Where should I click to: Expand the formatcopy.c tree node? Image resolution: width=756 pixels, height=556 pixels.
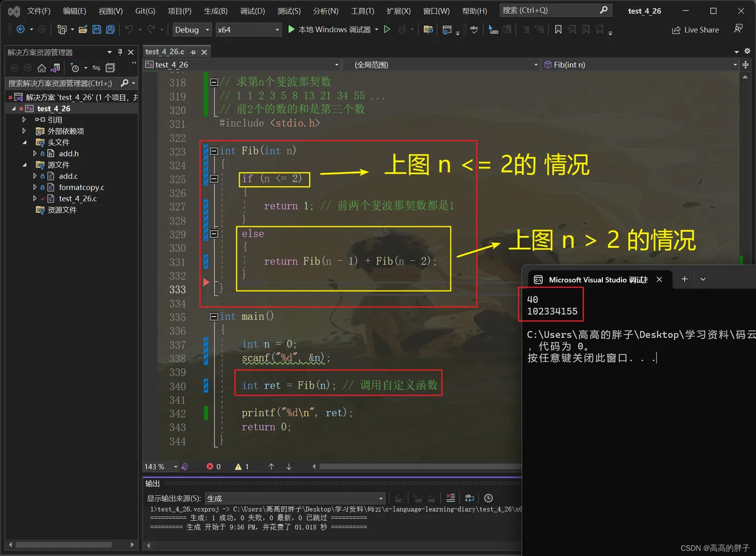pyautogui.click(x=35, y=187)
